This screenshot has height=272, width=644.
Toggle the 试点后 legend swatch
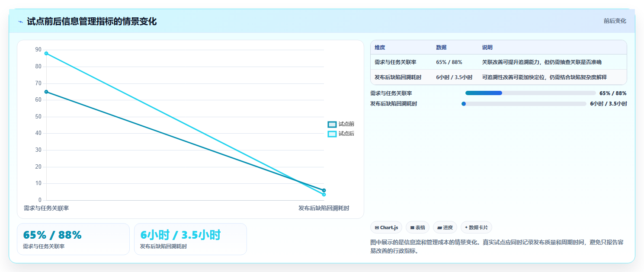[332, 134]
